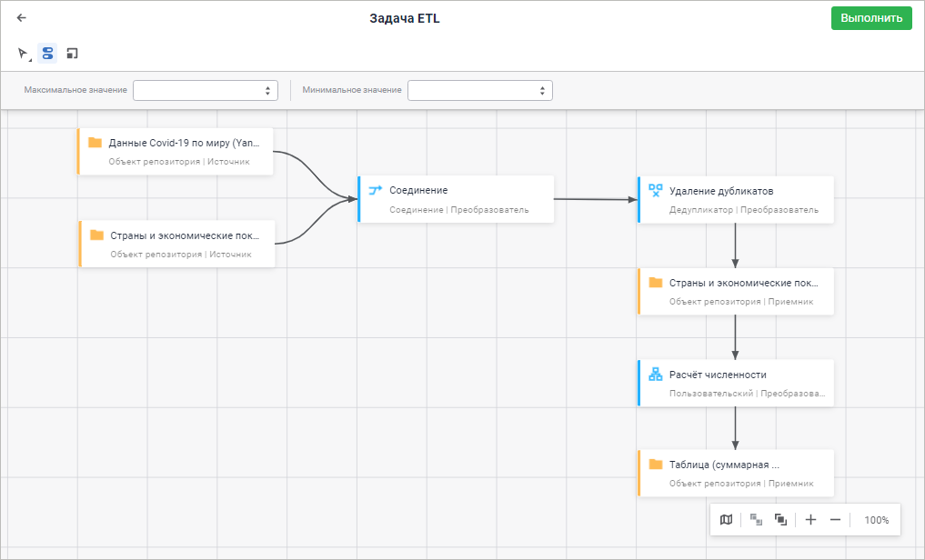Click the Расчёт численности hierarchy icon
The height and width of the screenshot is (560, 925).
pyautogui.click(x=656, y=374)
